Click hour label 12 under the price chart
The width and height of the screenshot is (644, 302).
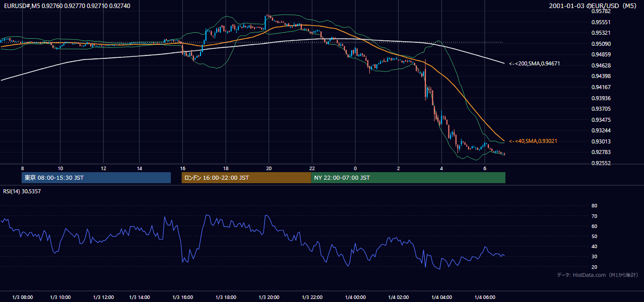103,168
